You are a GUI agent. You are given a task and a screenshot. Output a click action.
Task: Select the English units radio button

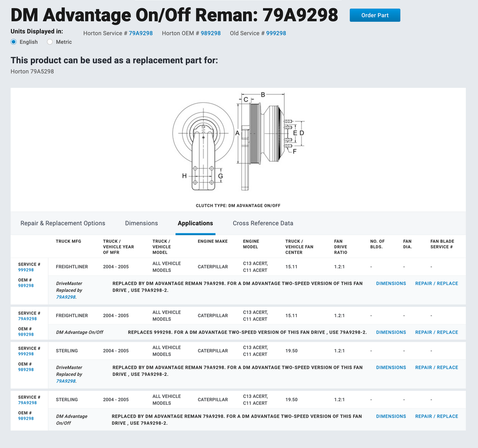pos(14,42)
